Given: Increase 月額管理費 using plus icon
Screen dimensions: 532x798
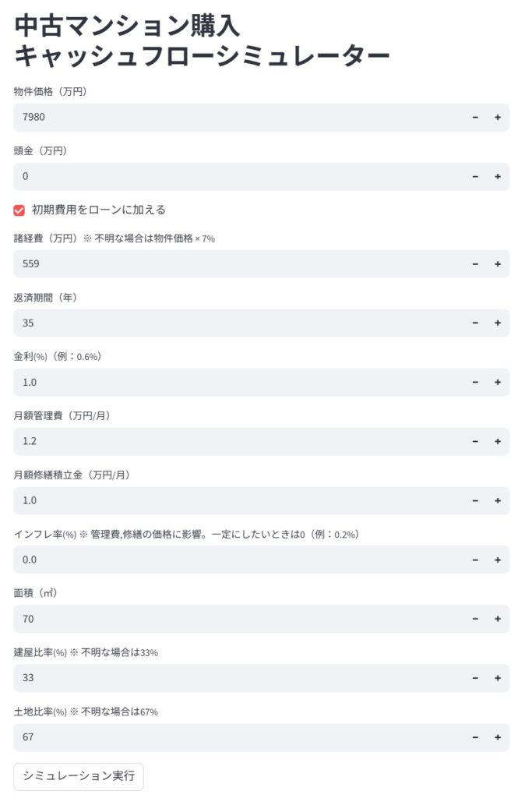Looking at the screenshot, I should (x=498, y=442).
